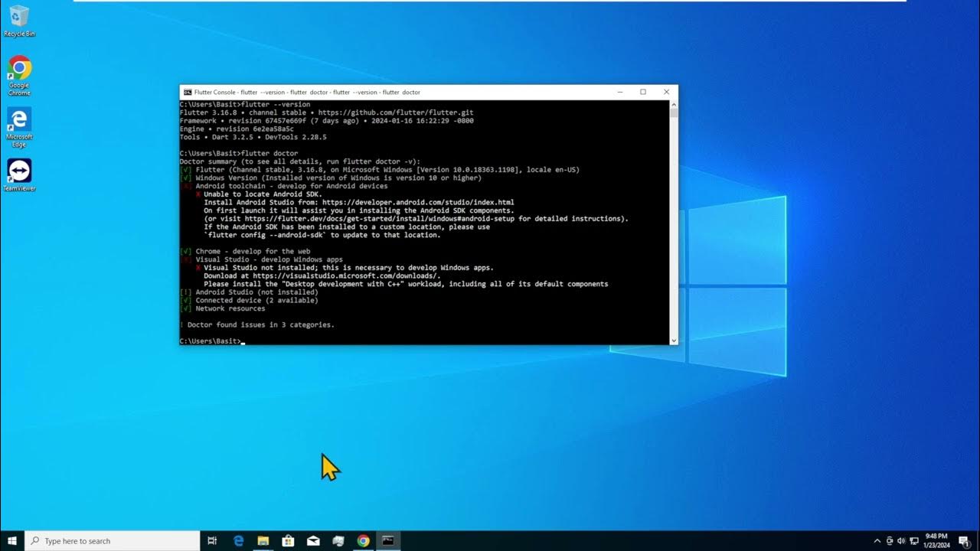Screen dimensions: 980x551
Task: Maximize the Flutter Console window
Action: point(643,92)
